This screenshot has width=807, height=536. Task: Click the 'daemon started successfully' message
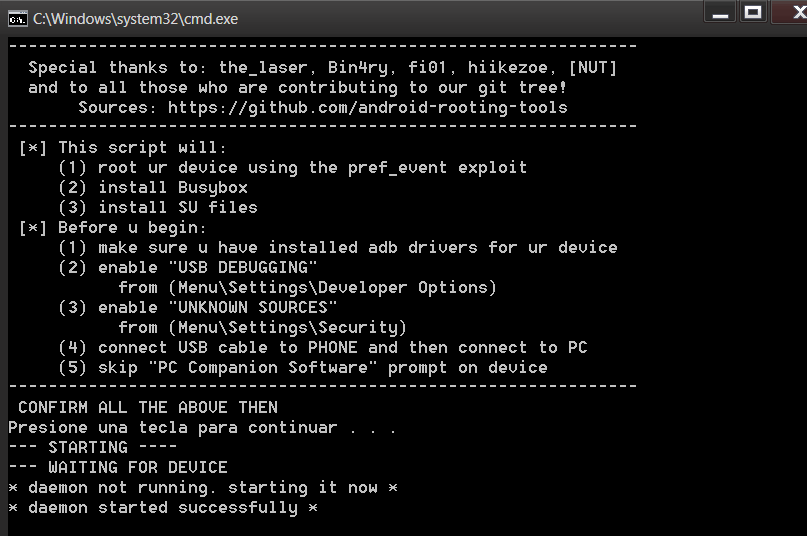pyautogui.click(x=163, y=508)
